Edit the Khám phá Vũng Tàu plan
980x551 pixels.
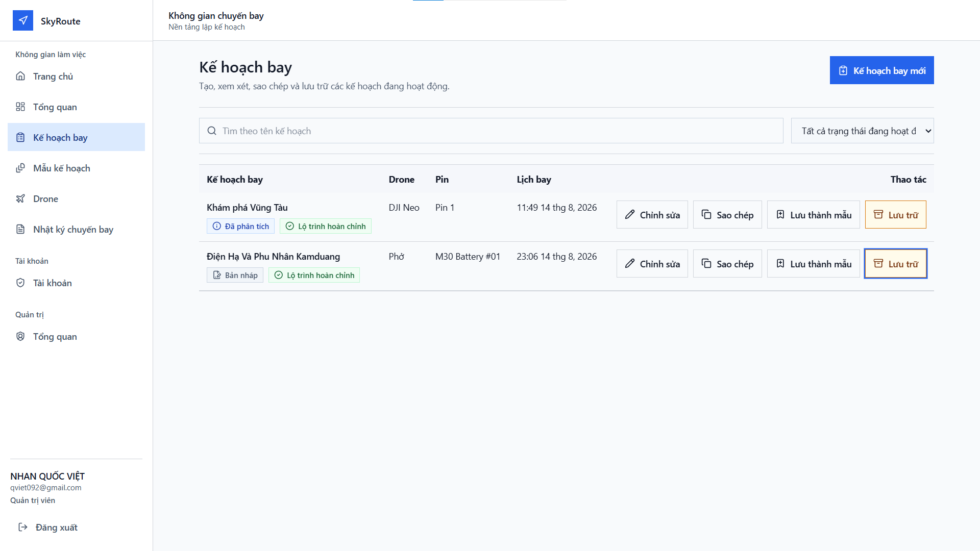(x=652, y=215)
